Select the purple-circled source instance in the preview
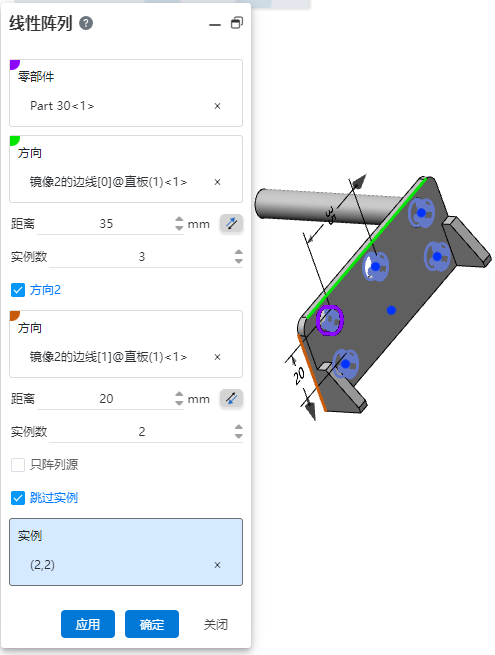The width and height of the screenshot is (495, 655). pyautogui.click(x=330, y=320)
